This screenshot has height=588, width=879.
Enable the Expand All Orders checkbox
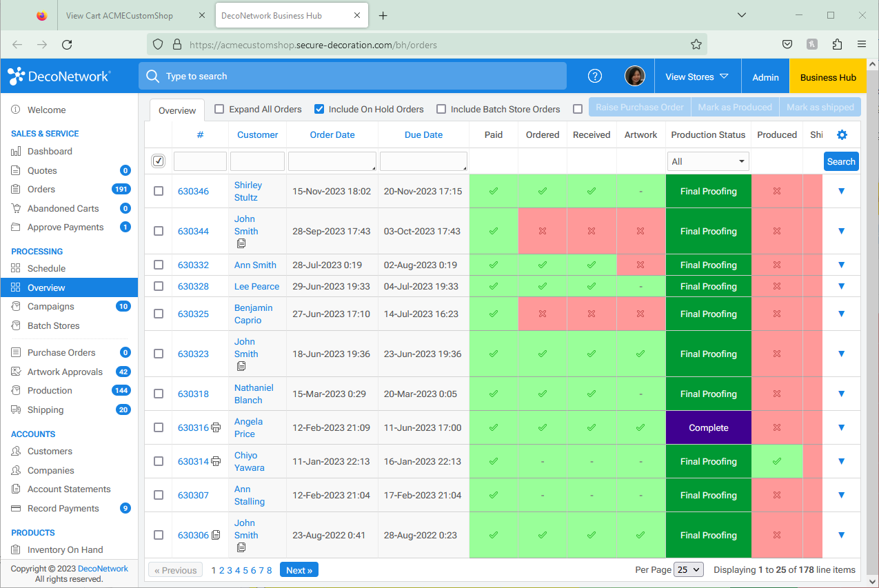point(219,109)
